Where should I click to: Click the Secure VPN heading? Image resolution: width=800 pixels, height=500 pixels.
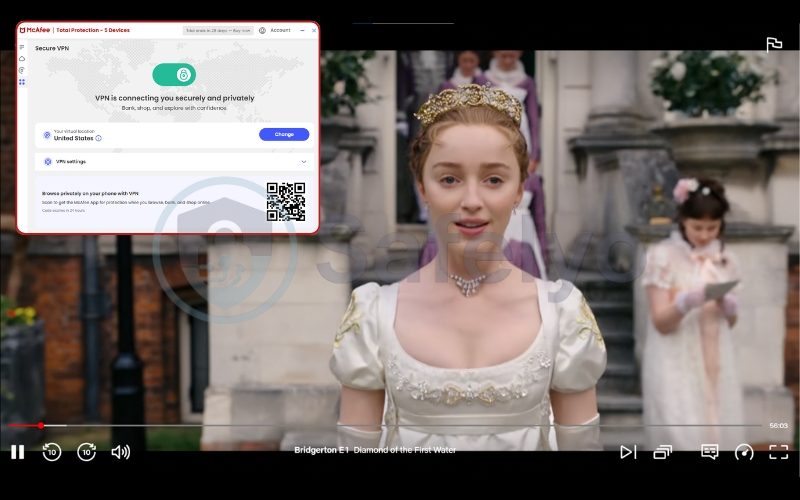point(52,48)
